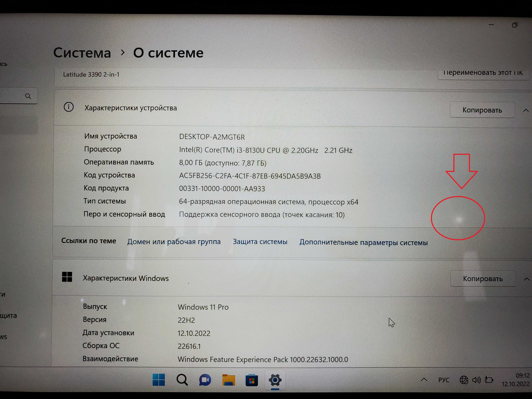Screen dimensions: 532x399
Task: Open File Explorer from taskbar
Action: [x=229, y=380]
